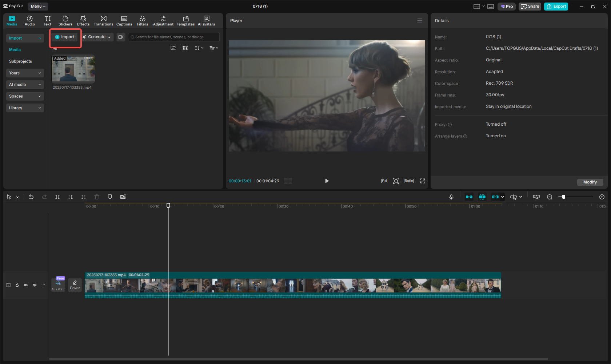The image size is (611, 364).
Task: Click the microphone record icon
Action: tap(451, 197)
